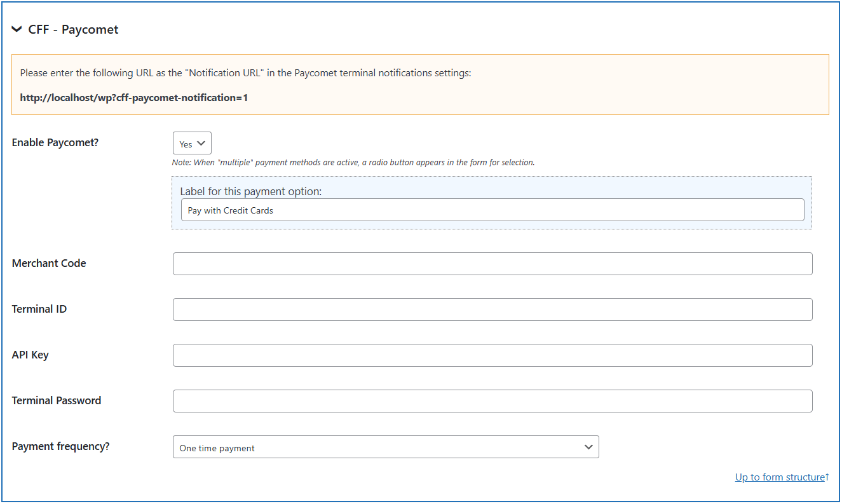Click the Enable Paycomet? label

click(x=55, y=142)
